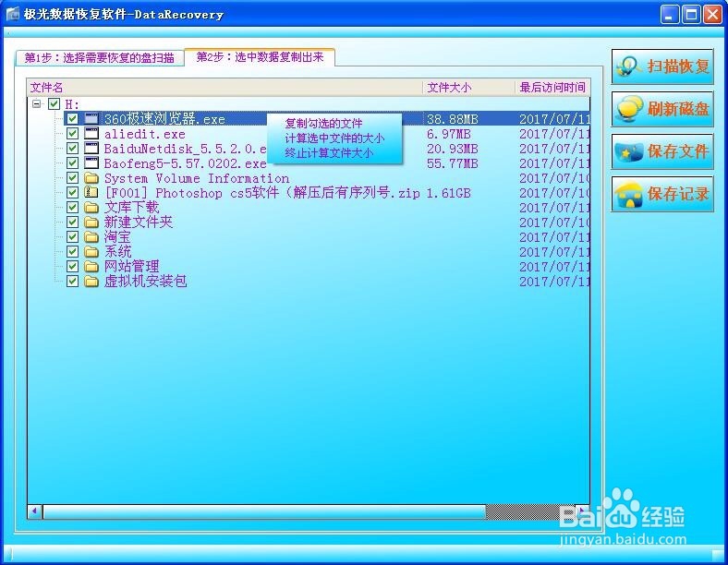Select the 网站管理 folder name
The image size is (728, 565).
click(131, 266)
